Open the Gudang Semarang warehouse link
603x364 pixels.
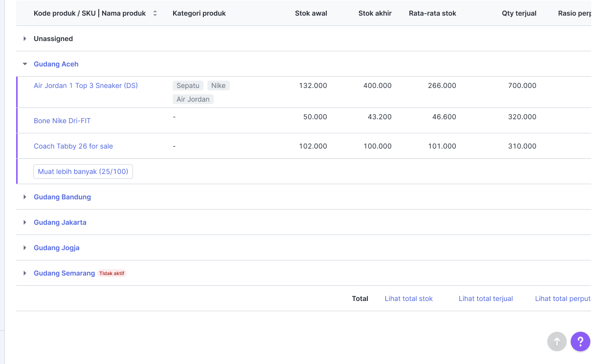tap(64, 273)
